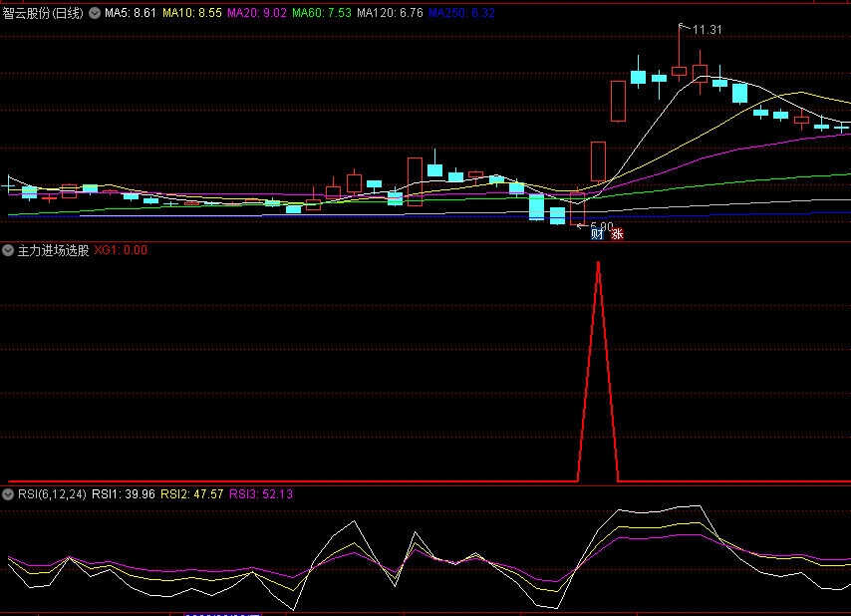Screen dimensions: 851x616
Task: Click the 11.31 high price label
Action: coord(708,30)
